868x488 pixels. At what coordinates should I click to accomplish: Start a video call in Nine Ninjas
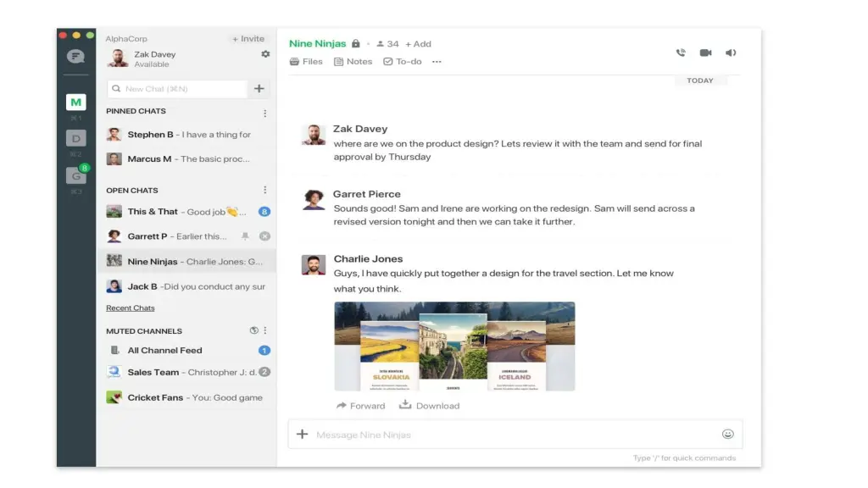pos(705,53)
